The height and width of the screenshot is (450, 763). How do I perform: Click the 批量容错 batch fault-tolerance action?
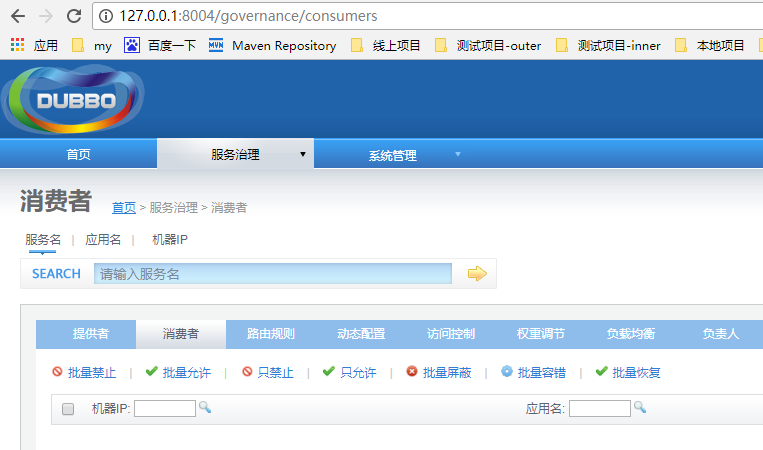coord(533,373)
